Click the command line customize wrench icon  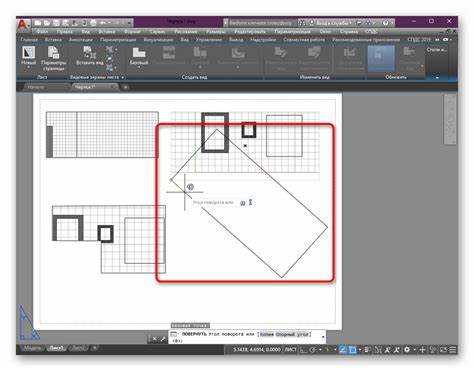(x=163, y=340)
